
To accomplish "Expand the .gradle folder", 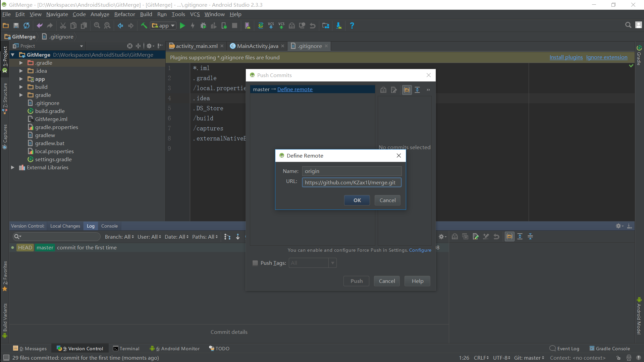I will click(x=21, y=63).
